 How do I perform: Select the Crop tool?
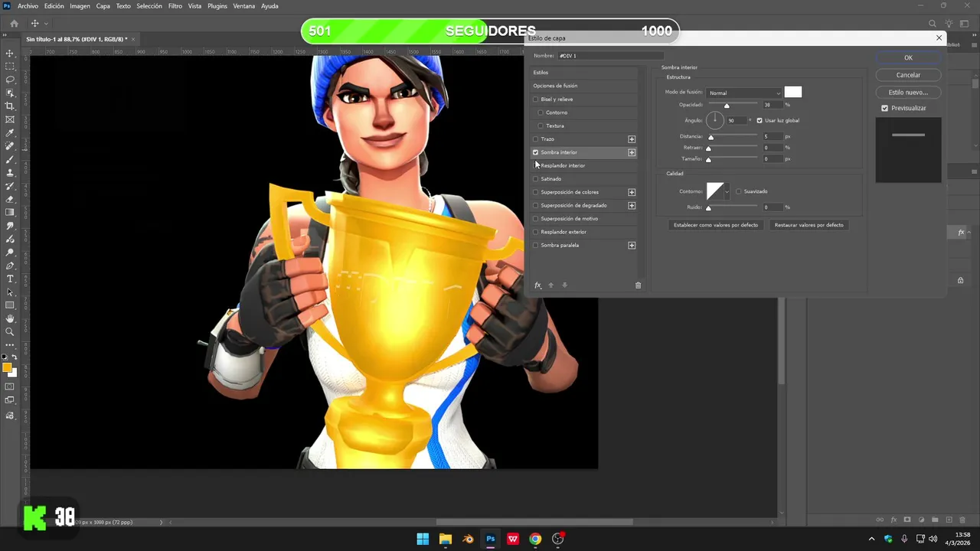coord(10,106)
